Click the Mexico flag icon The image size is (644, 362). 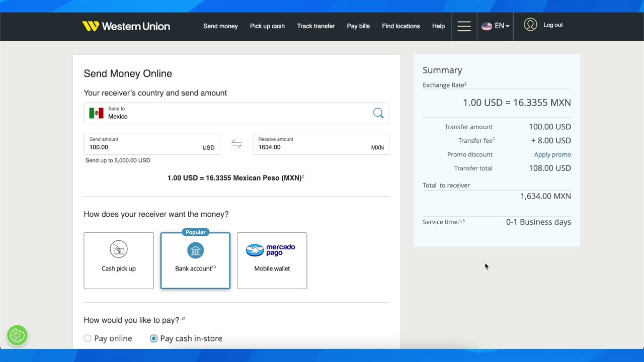tap(96, 113)
